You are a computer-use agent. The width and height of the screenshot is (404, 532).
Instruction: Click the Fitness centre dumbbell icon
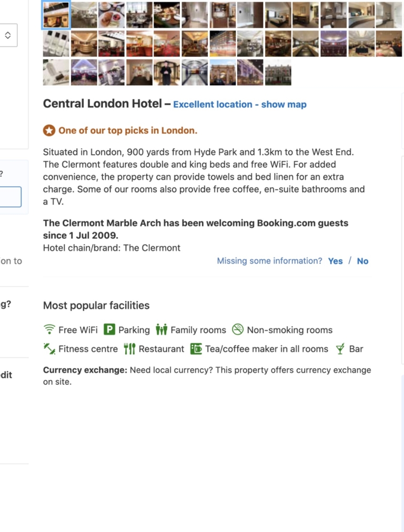coord(49,348)
